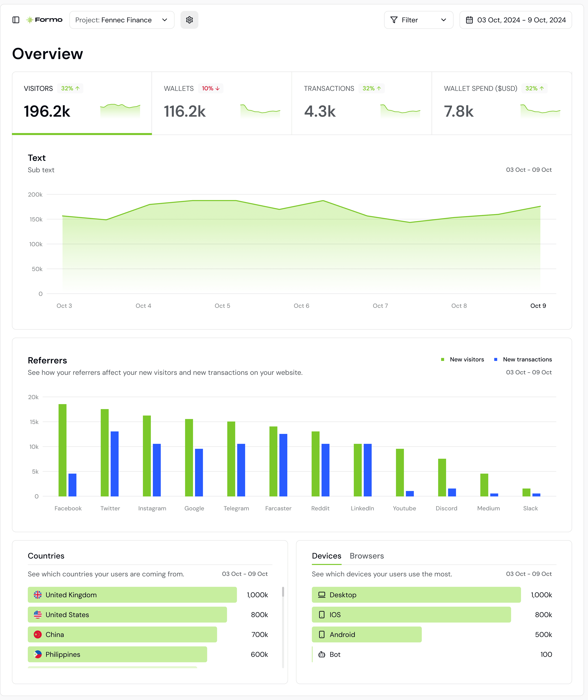Click the Slack referrer label

point(530,508)
